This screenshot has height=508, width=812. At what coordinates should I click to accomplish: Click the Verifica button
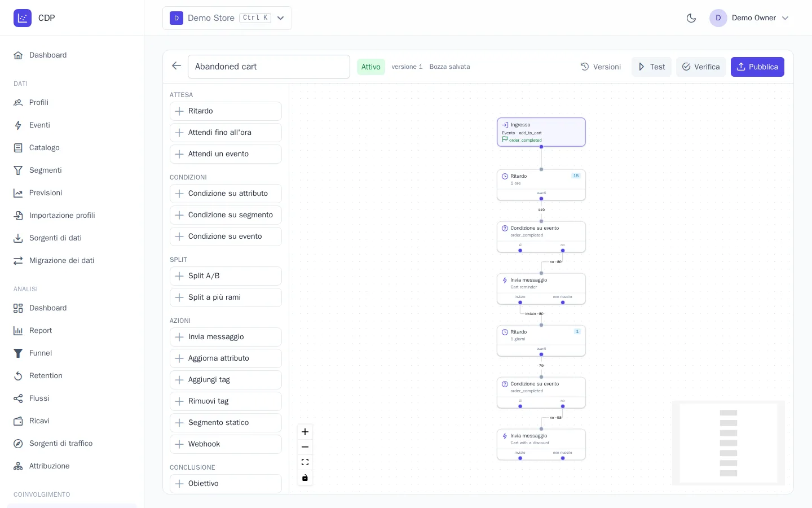[x=701, y=67]
